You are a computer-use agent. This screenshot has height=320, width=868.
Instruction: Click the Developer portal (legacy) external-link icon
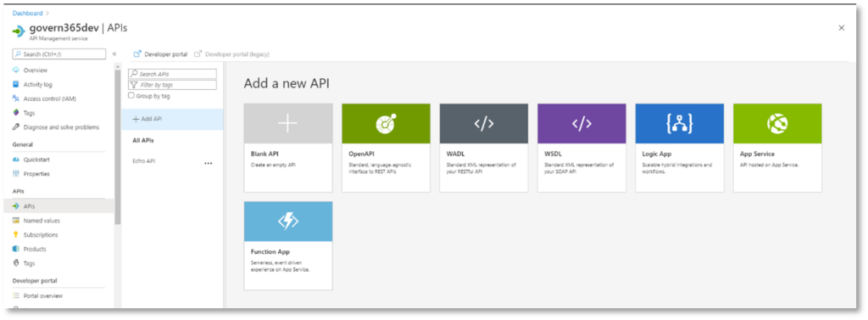198,54
